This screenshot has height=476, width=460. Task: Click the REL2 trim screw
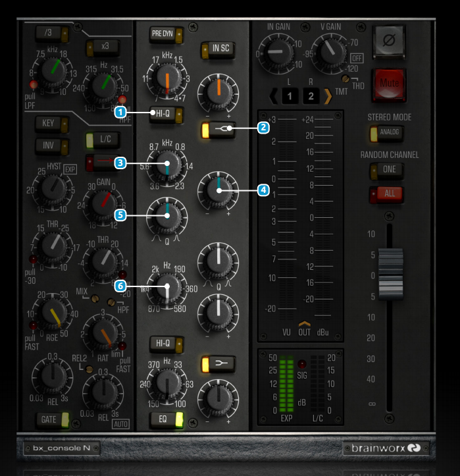[x=89, y=369]
